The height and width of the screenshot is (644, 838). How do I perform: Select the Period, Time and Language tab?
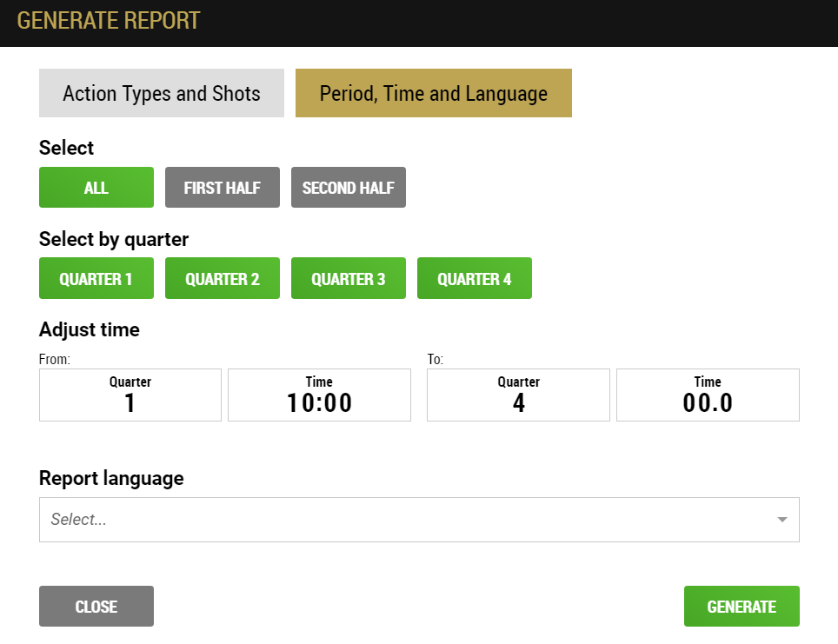[434, 93]
